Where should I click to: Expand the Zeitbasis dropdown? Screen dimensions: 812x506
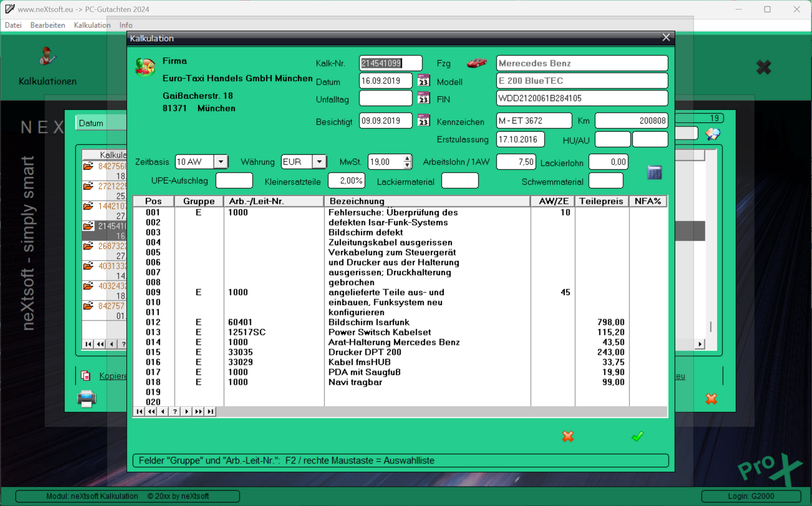[x=221, y=162]
